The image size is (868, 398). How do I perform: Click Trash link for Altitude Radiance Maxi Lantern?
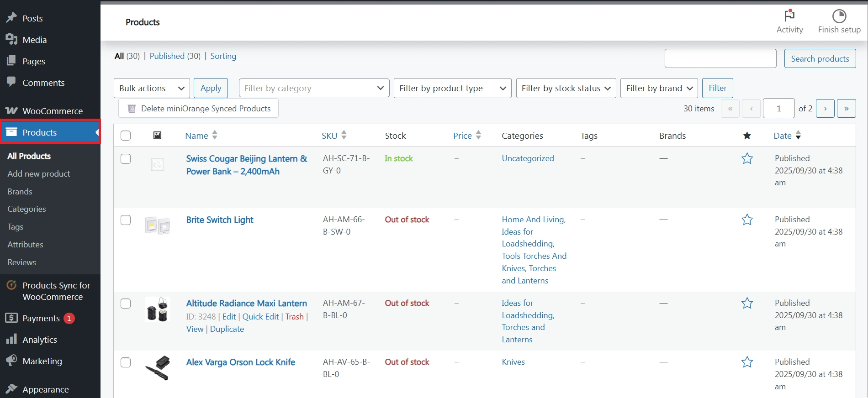click(x=295, y=317)
